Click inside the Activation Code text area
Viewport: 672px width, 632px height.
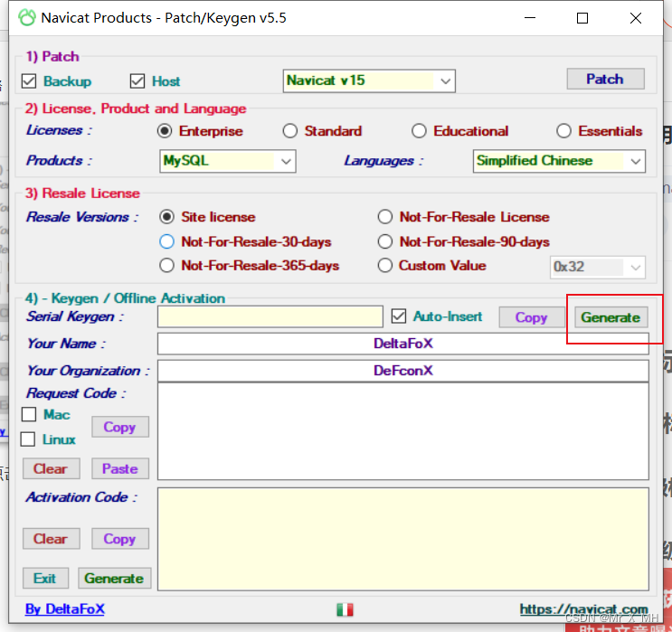(x=402, y=539)
